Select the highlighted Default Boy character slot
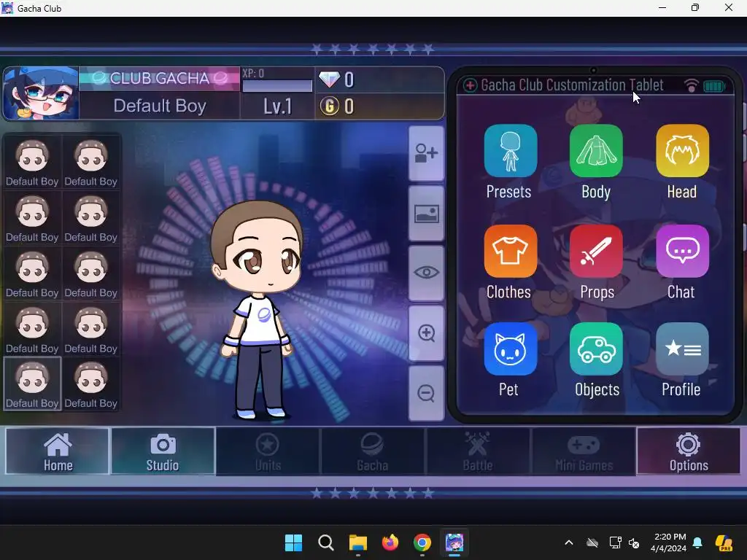Viewport: 747px width, 560px height. click(x=32, y=384)
